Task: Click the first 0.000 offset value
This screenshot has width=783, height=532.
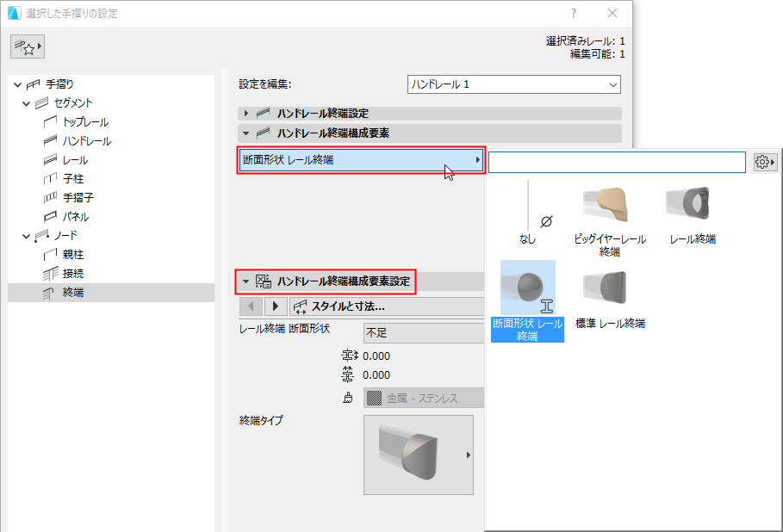Action: point(376,356)
